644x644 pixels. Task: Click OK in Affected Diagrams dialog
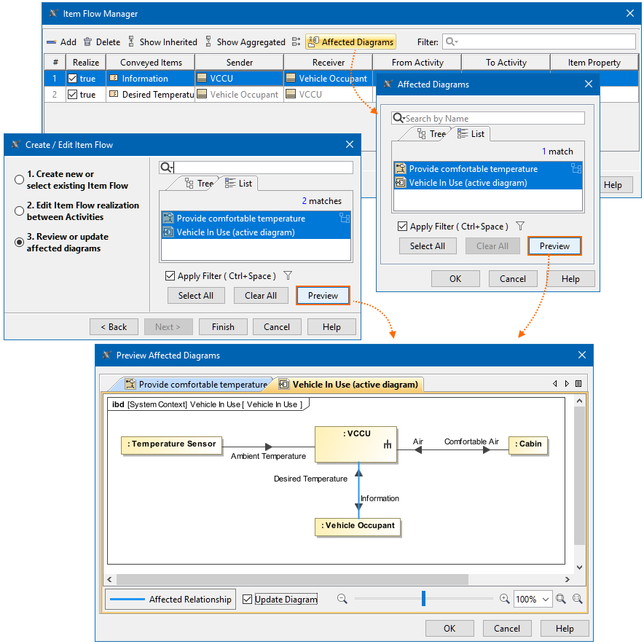(455, 279)
